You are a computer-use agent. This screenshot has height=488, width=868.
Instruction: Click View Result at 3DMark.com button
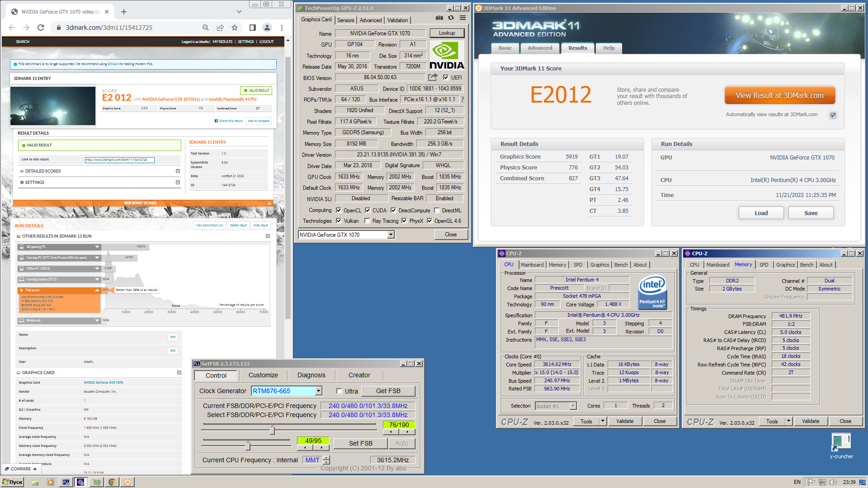coord(780,95)
